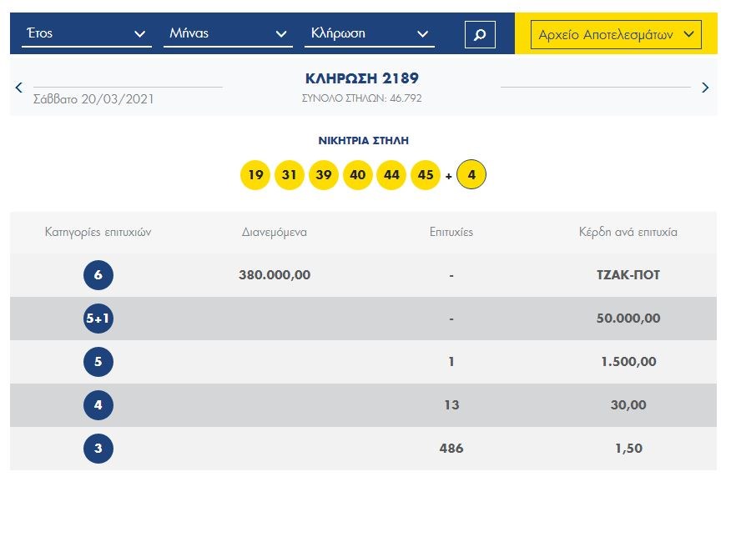Open the Κλήρωση draw dropdown
This screenshot has height=552, width=756.
369,34
